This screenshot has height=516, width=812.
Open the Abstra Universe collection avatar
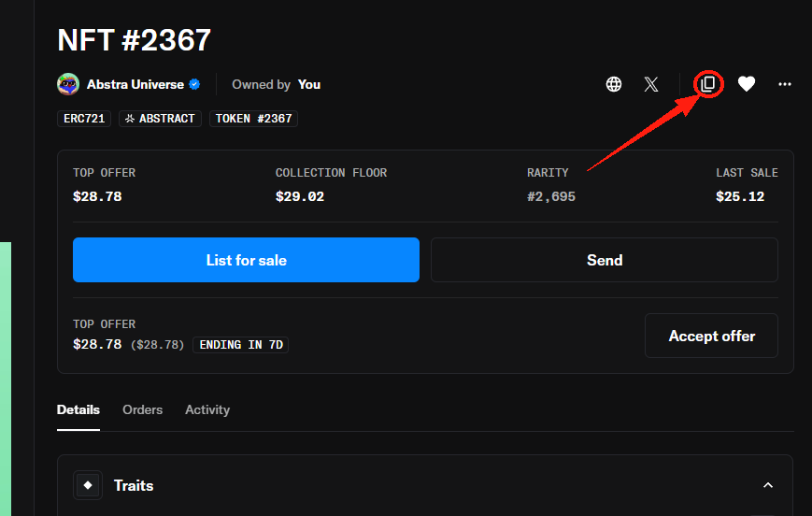coord(68,84)
